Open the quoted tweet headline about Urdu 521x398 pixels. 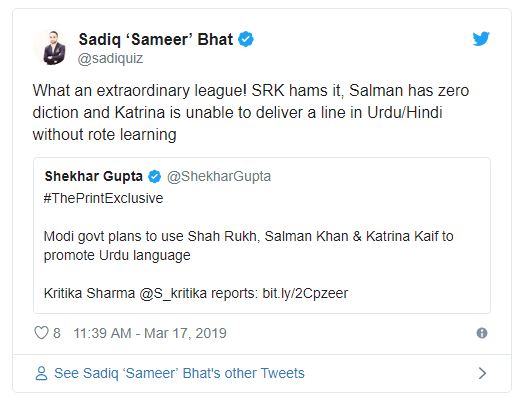click(248, 246)
